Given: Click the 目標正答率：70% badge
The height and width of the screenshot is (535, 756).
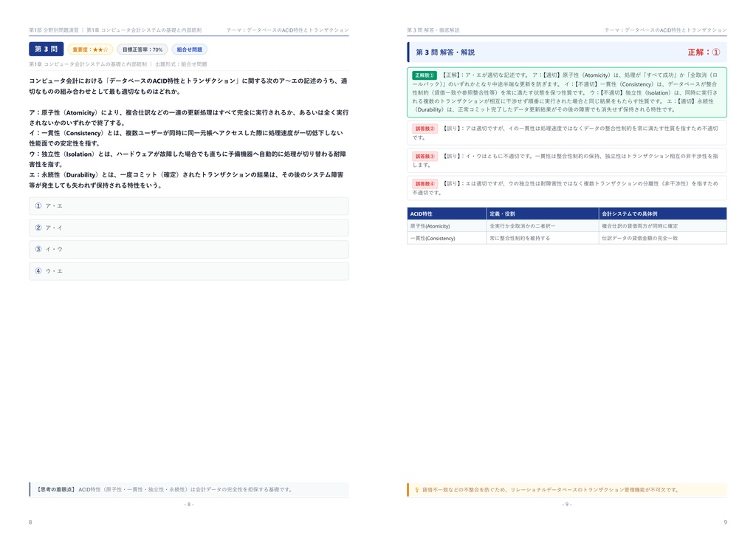Looking at the screenshot, I should click(142, 50).
